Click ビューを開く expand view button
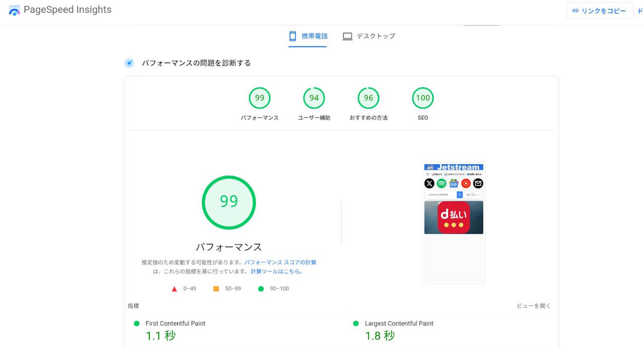The image size is (644, 362). coord(534,306)
